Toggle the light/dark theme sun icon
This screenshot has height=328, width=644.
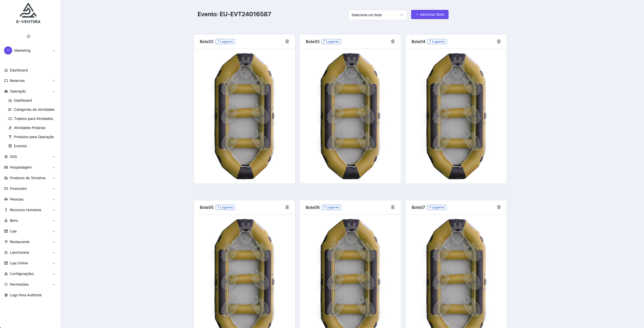(x=28, y=37)
